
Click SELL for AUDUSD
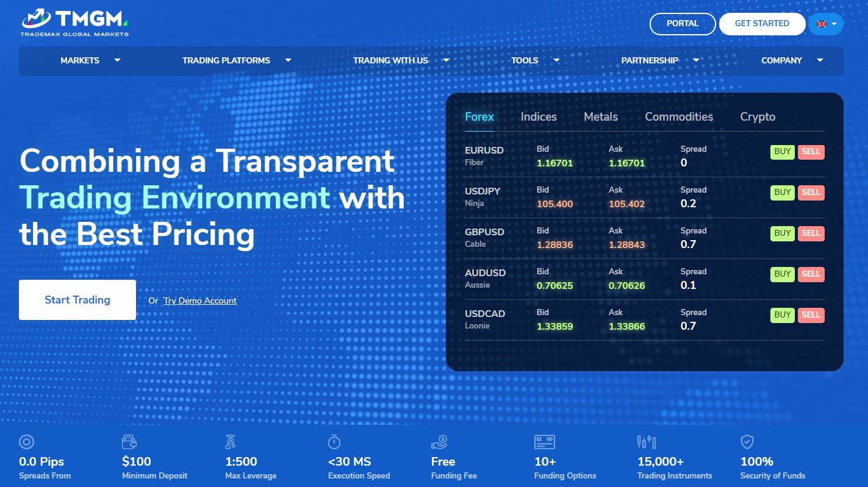pos(811,274)
